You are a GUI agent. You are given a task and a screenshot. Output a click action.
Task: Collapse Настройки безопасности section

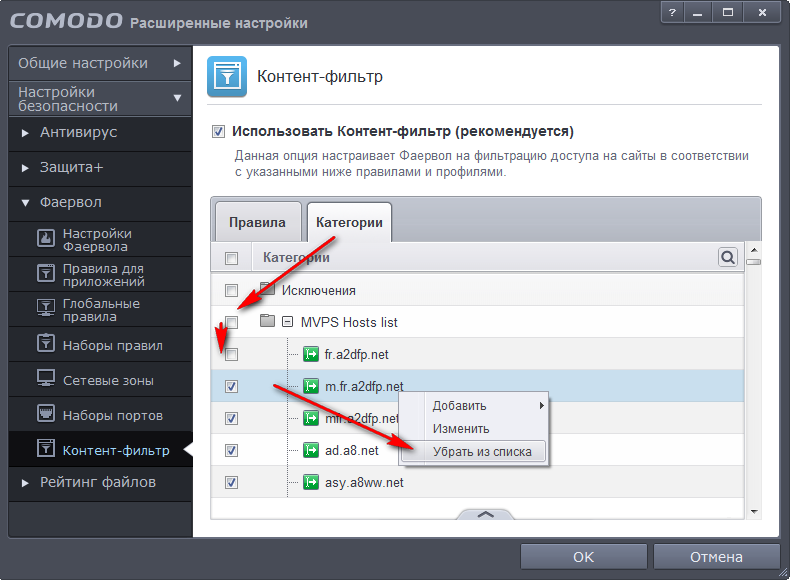pos(100,99)
